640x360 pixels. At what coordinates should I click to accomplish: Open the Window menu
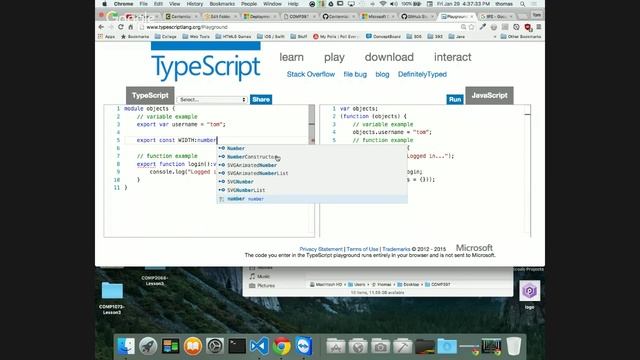click(x=272, y=4)
